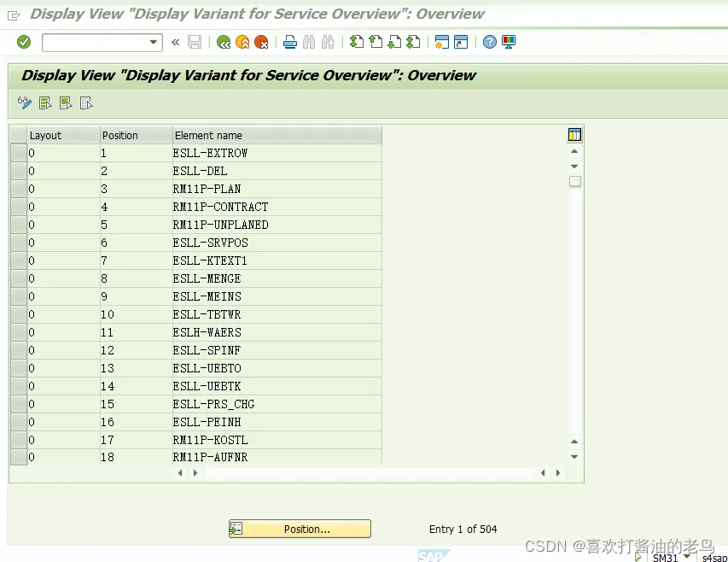Viewport: 728px width, 562px height.
Task: Click element name ESLL-UEBTK
Action: coord(207,386)
